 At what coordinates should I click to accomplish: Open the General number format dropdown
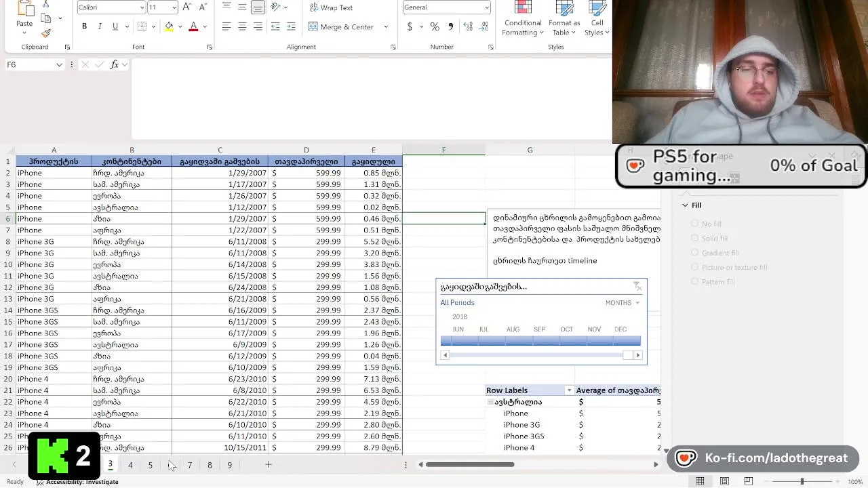point(486,7)
